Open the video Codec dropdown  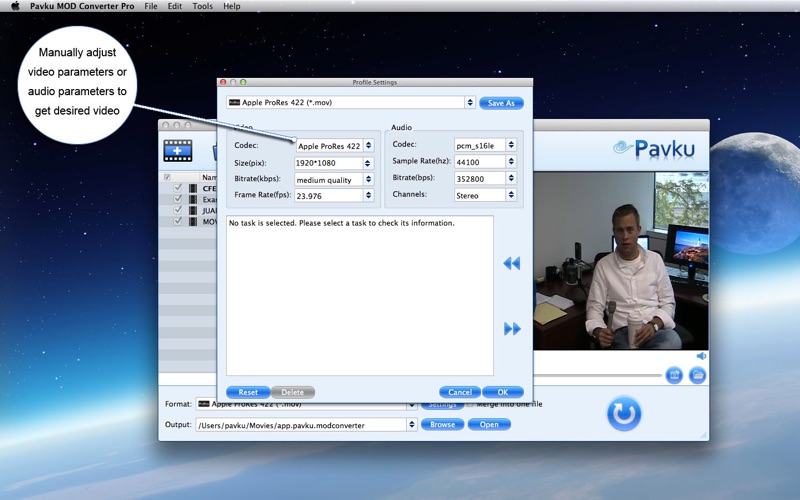(x=369, y=146)
